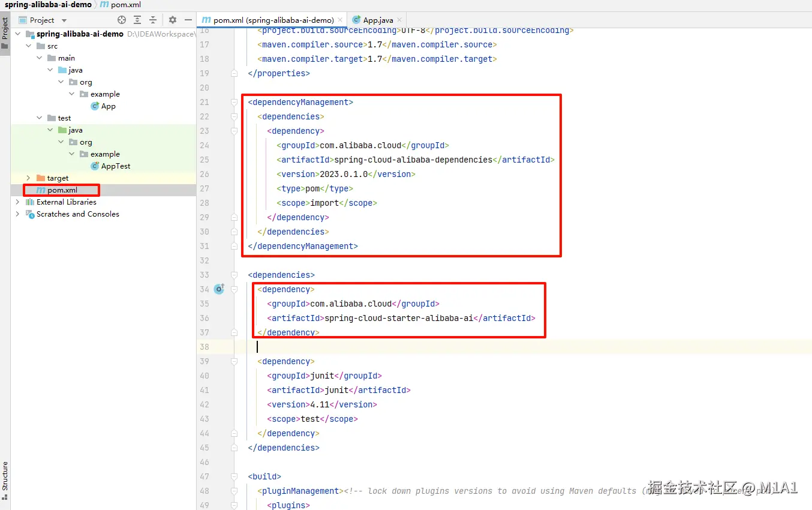Click the scope value import on line 28
Viewport: 812px width, 510px height.
[324, 203]
